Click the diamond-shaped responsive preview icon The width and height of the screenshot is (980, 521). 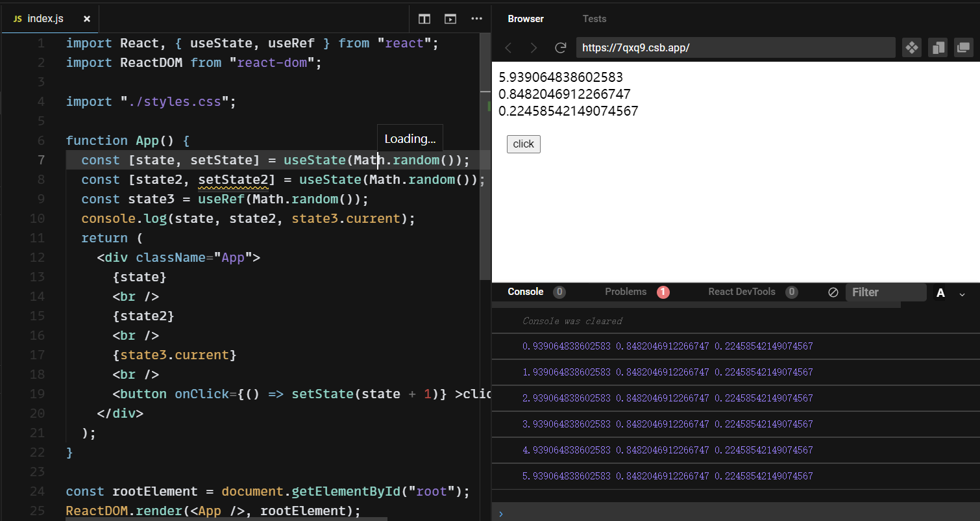click(x=911, y=47)
